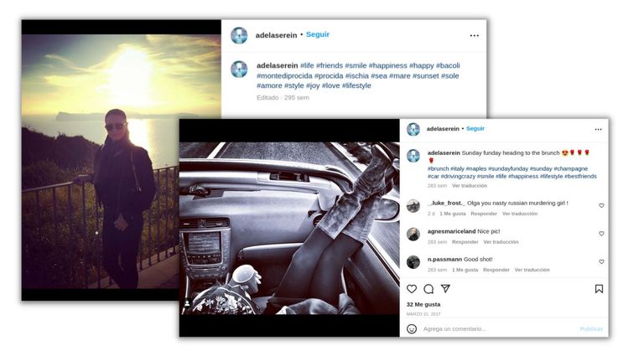Like the n.passmann comment with its heart
The height and width of the screenshot is (361, 644).
[601, 261]
